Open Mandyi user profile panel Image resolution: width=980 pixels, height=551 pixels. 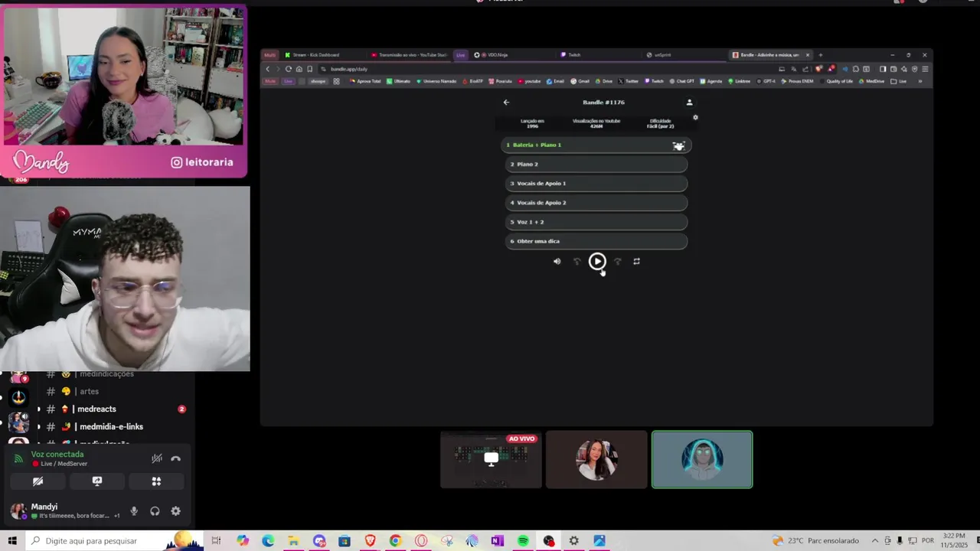[65, 510]
